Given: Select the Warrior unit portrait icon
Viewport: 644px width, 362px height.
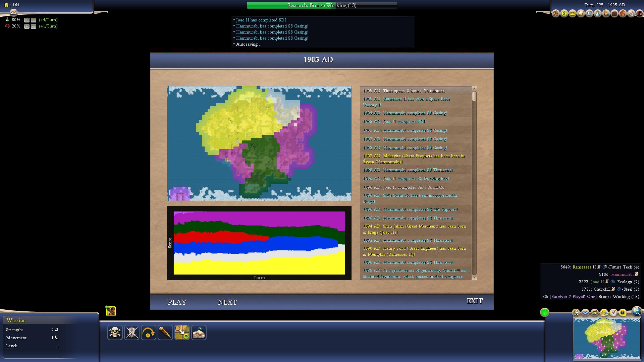Looking at the screenshot, I should tap(111, 311).
